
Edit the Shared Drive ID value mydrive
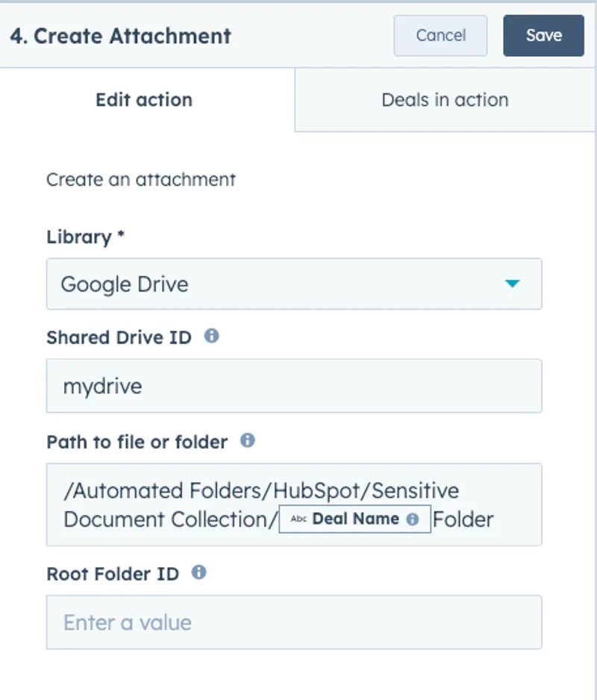(x=293, y=386)
